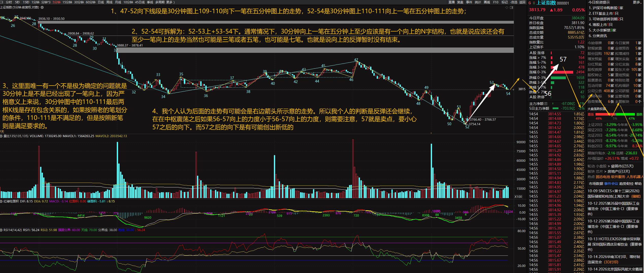The image size is (644, 273).
Task: Switch to 周线 weekly chart
Action: pos(109,2)
